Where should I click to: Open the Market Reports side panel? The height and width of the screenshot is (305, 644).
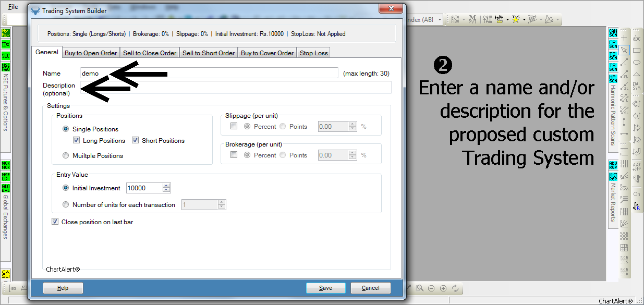(613, 202)
